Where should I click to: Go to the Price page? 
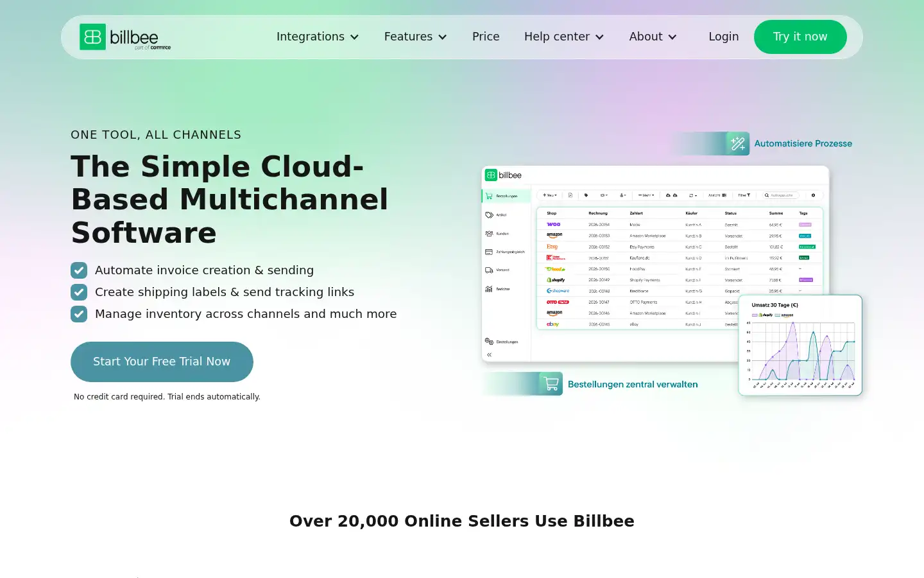tap(486, 37)
